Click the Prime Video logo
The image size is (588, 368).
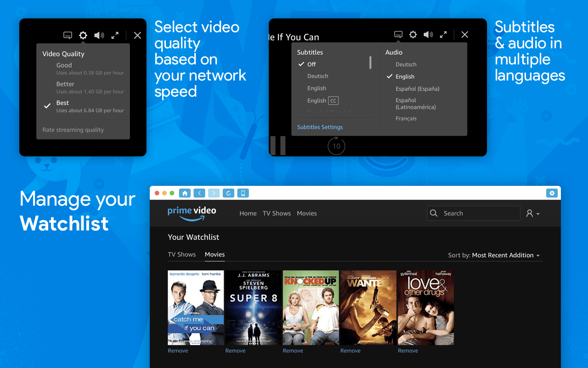(x=192, y=213)
